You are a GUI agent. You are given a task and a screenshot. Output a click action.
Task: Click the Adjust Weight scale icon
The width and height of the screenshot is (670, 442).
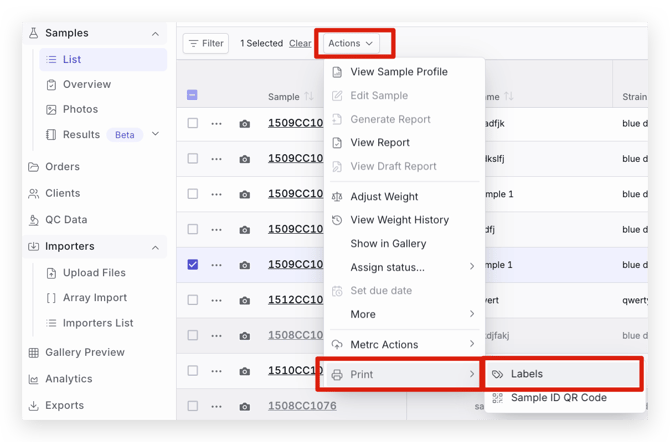337,197
